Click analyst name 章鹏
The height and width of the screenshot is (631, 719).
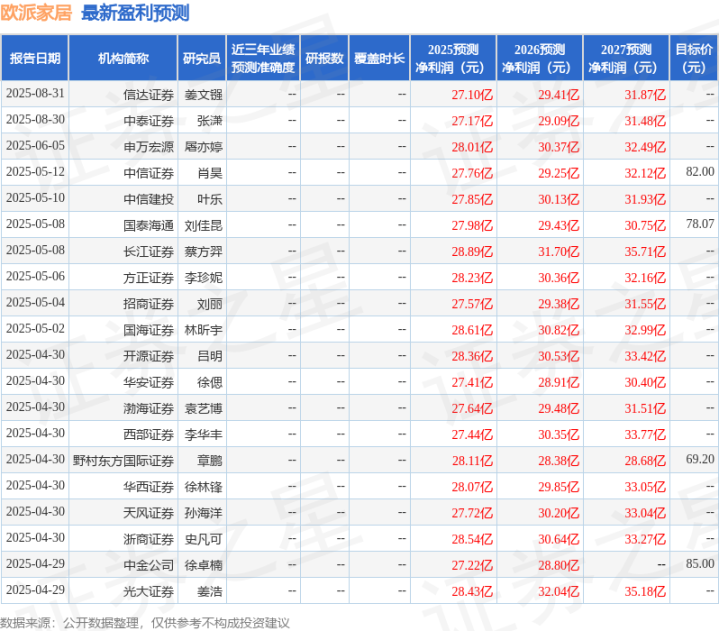pos(210,461)
